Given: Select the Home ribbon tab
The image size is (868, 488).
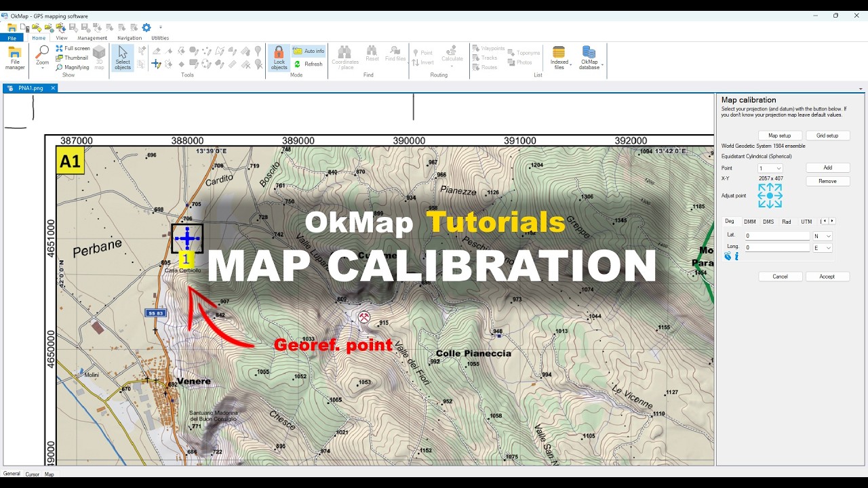Looking at the screenshot, I should tap(39, 38).
